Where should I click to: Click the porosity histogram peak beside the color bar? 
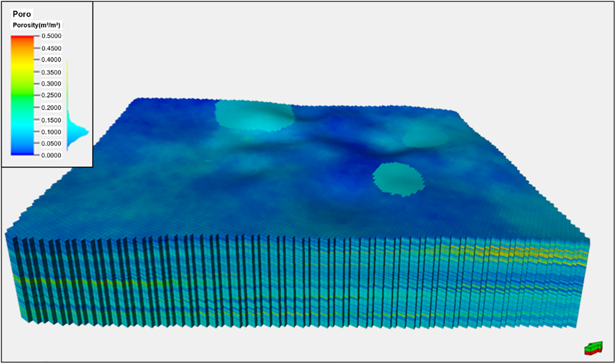click(84, 133)
